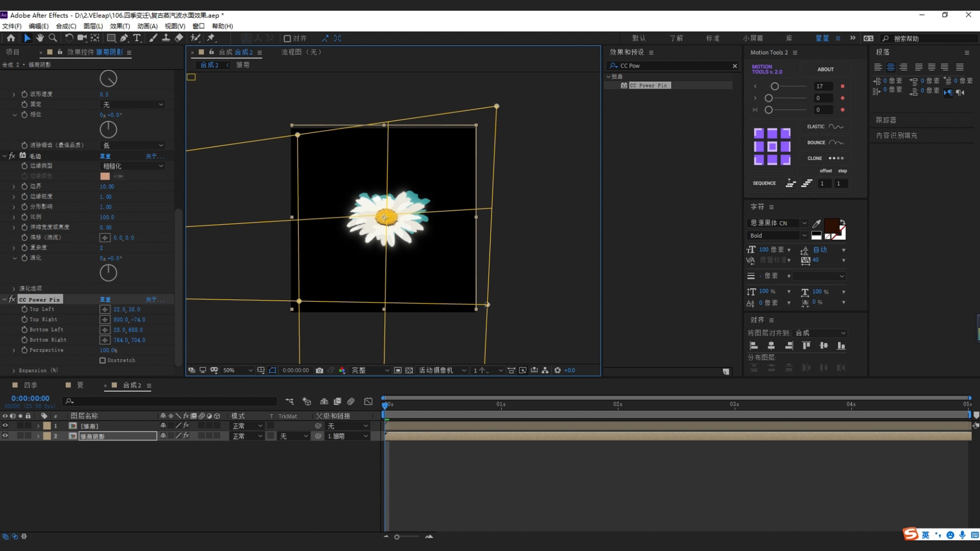Toggle the snapping 对齐 checkbox
Screen dimensions: 980x551
tap(287, 39)
